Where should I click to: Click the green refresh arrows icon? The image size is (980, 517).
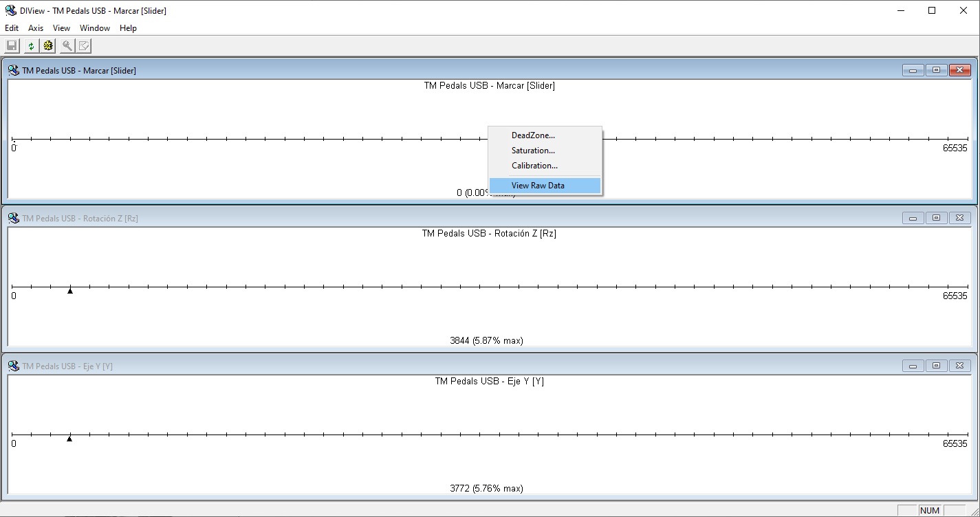pyautogui.click(x=31, y=46)
